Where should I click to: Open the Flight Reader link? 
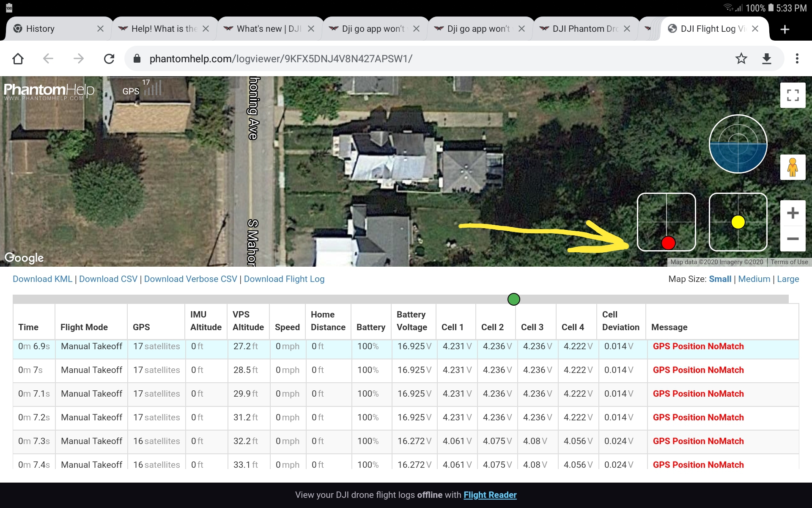coord(490,495)
